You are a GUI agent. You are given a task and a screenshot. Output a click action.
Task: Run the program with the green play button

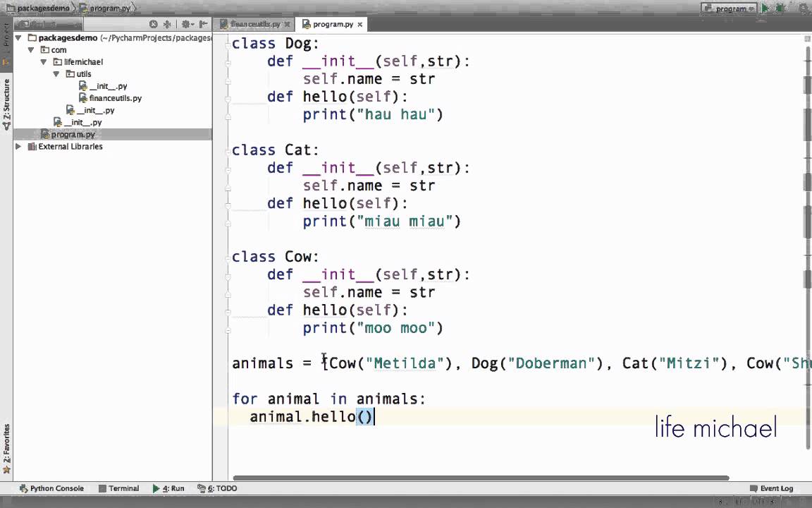pos(765,8)
